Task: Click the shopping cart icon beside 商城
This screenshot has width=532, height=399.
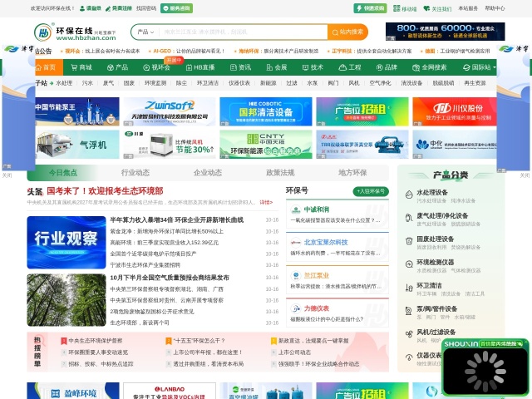Action: coord(74,67)
